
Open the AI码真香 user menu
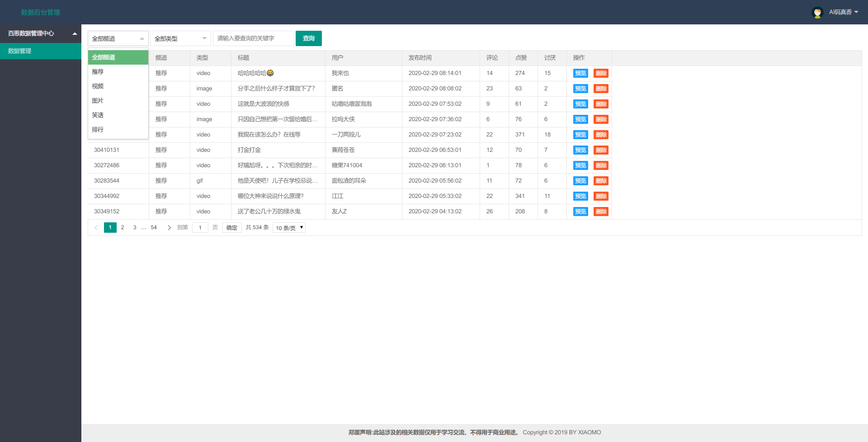843,12
